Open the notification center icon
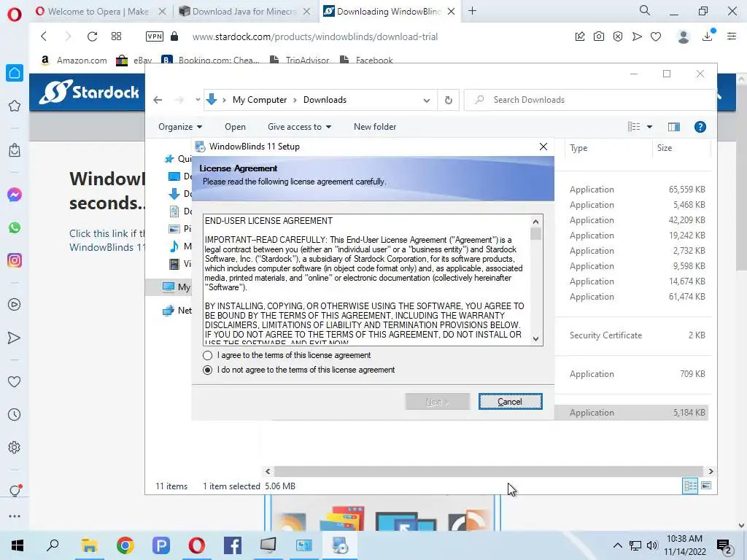Image resolution: width=747 pixels, height=560 pixels. pyautogui.click(x=724, y=545)
